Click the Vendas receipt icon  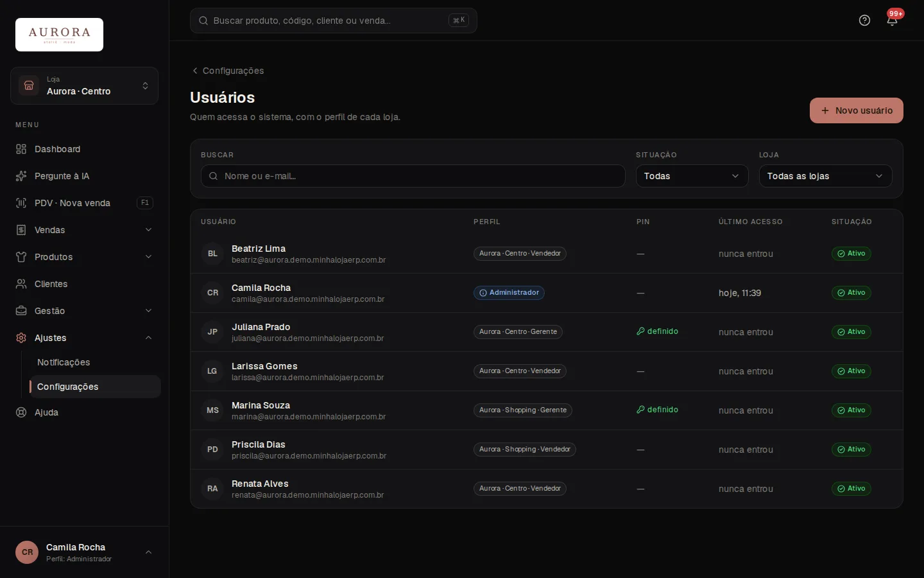coord(21,230)
